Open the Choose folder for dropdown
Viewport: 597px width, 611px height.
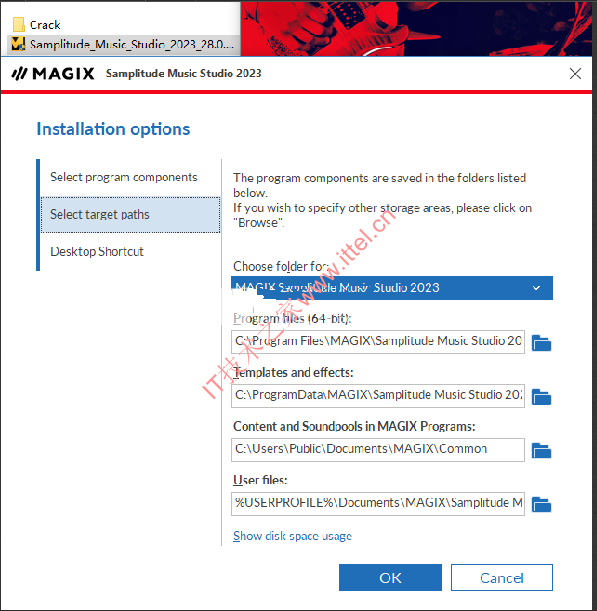pos(392,288)
